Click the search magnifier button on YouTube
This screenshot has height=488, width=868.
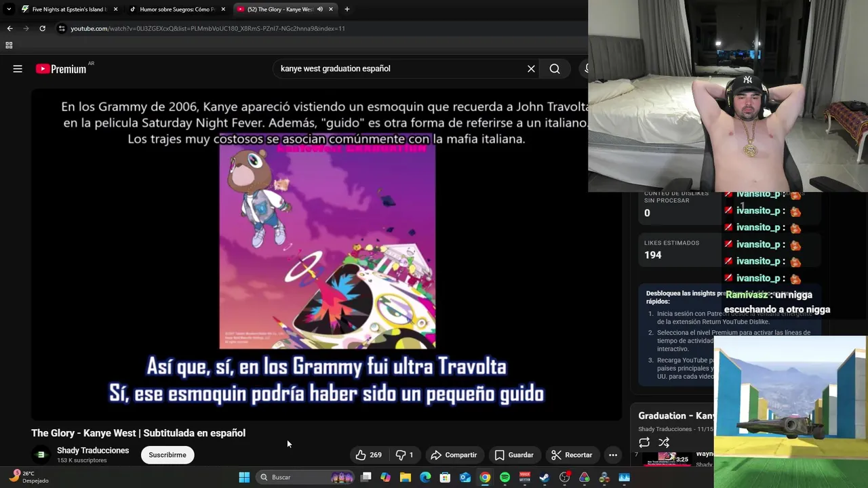[x=555, y=68]
